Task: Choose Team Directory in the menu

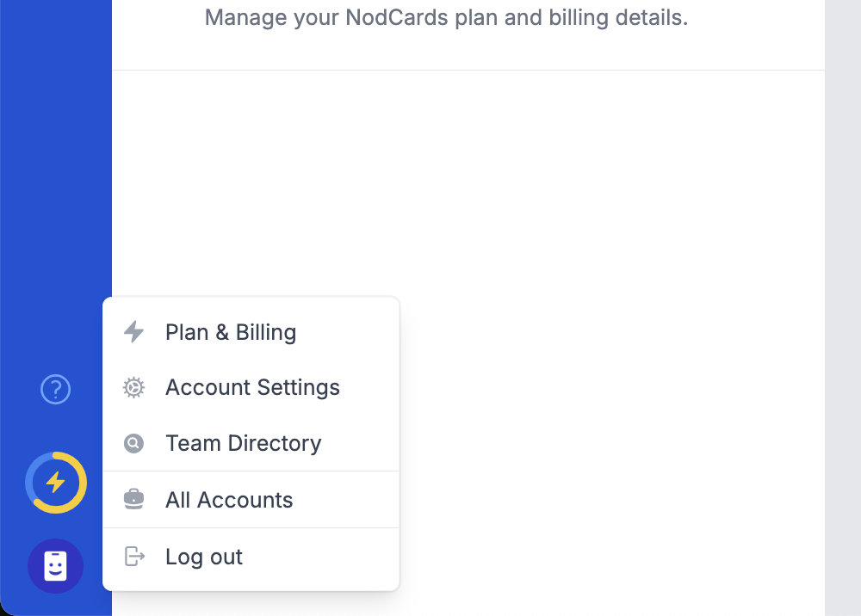Action: [x=251, y=443]
